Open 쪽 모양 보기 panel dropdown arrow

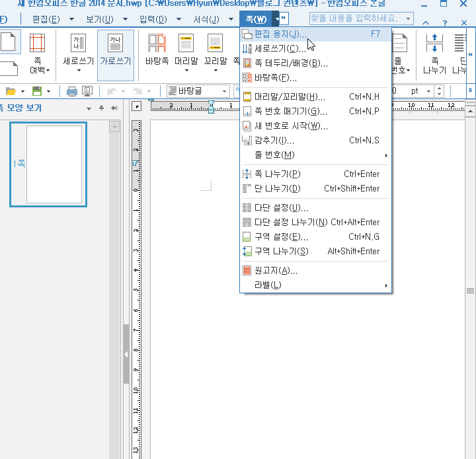point(89,108)
